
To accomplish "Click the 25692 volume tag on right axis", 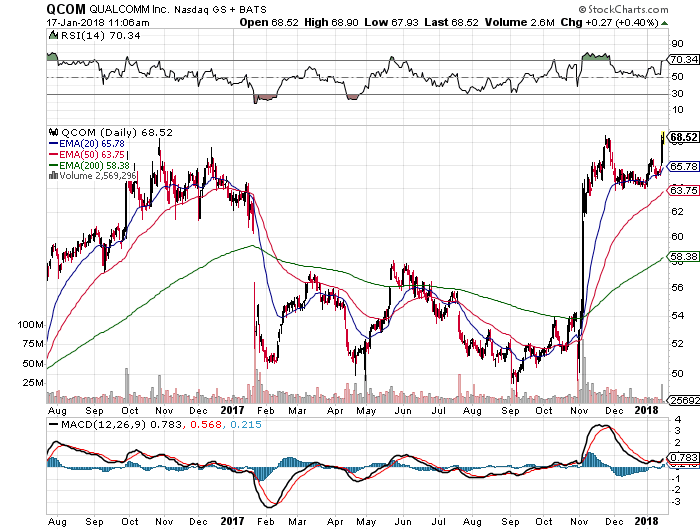I will point(684,401).
